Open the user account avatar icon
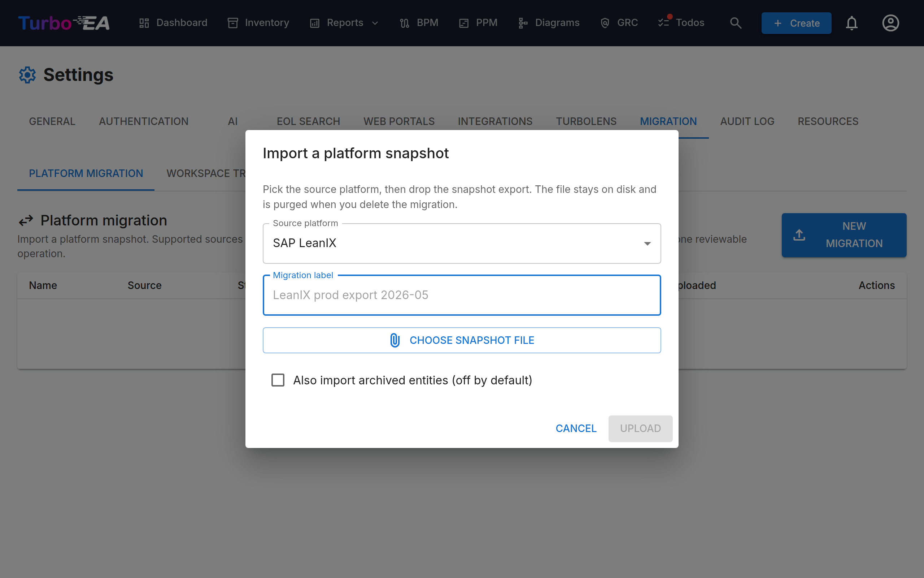924x578 pixels. point(890,23)
